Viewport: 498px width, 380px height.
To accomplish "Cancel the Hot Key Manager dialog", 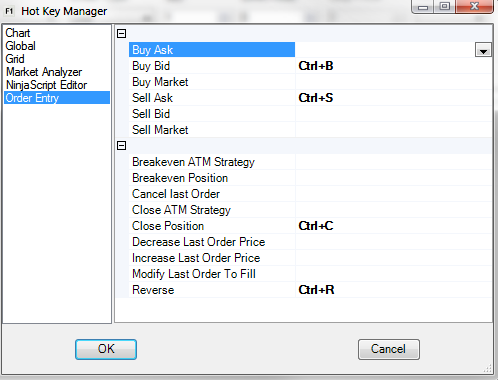I will [x=389, y=349].
